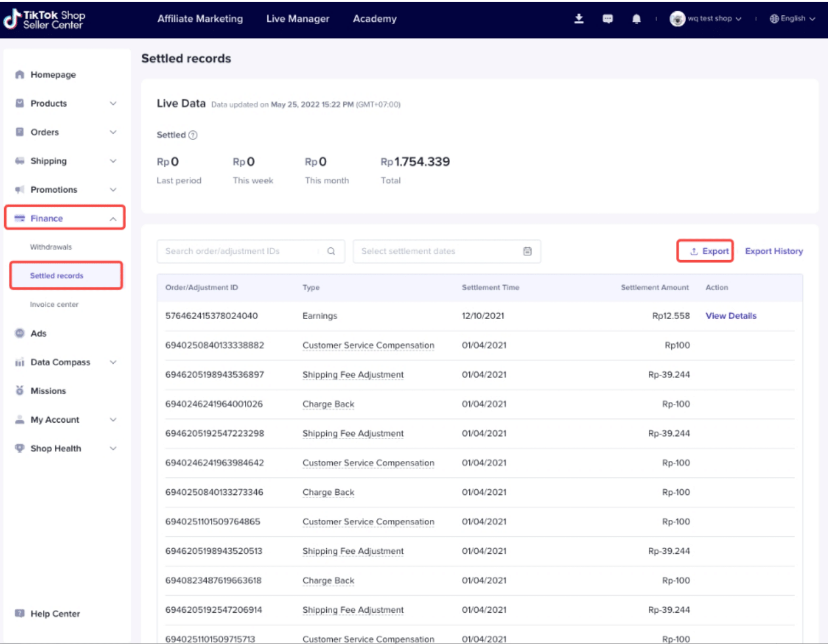Click the download icon in top bar

click(579, 19)
